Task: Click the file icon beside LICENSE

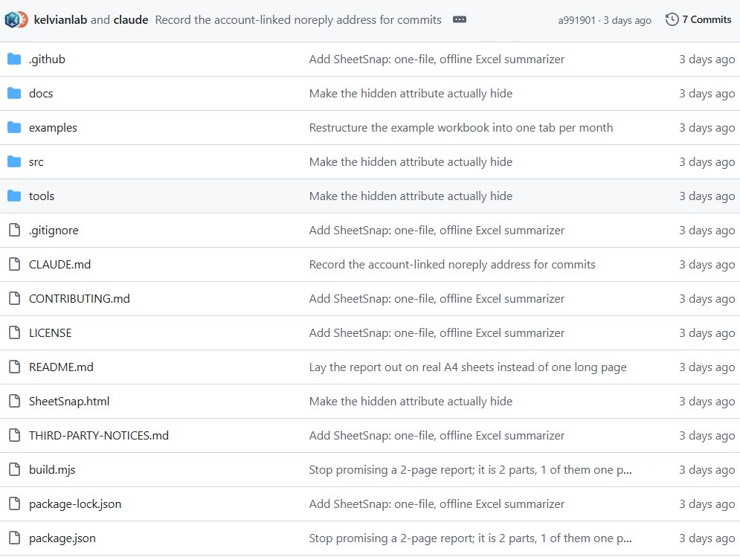Action: (15, 332)
